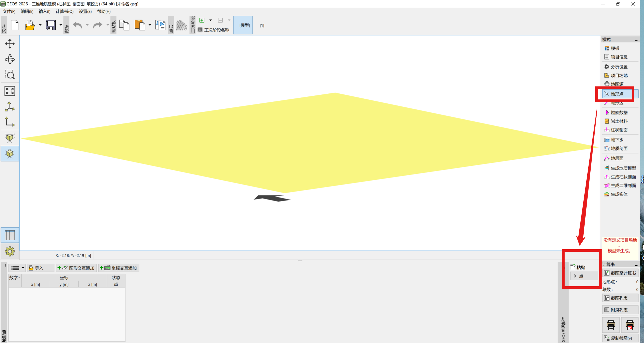Click the new file icon
The width and height of the screenshot is (644, 343).
tap(15, 25)
